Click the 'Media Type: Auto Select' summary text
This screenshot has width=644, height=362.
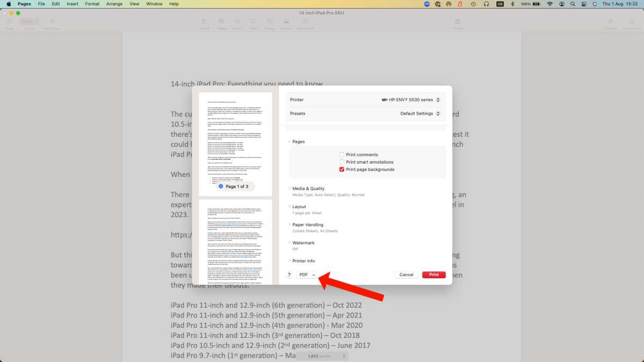point(328,195)
